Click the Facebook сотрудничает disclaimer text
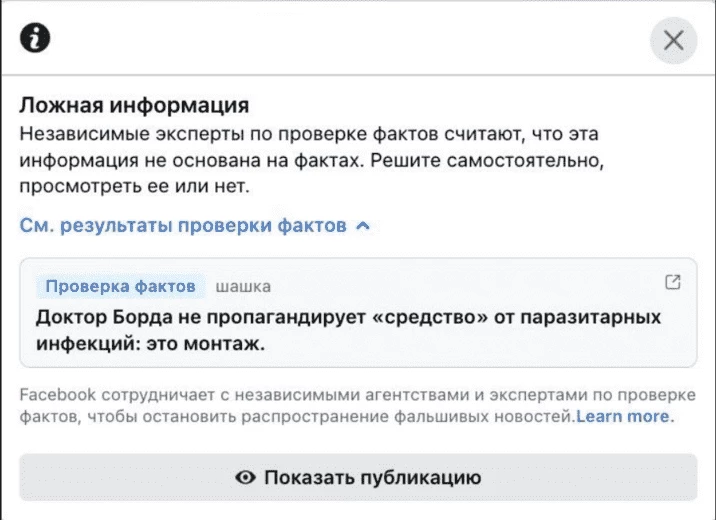Screen dimensions: 716x520 (x=357, y=405)
